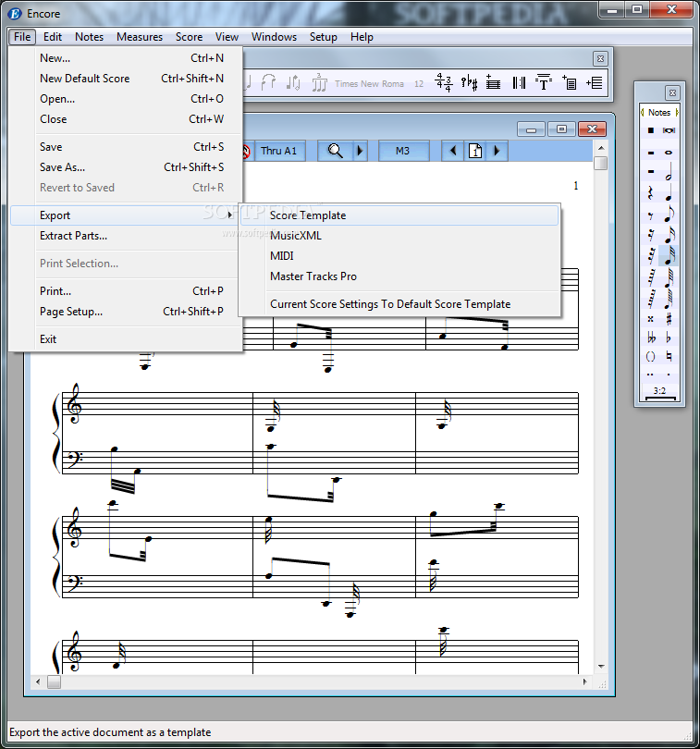Go to next page with right arrow
Image resolution: width=700 pixels, height=749 pixels.
pyautogui.click(x=497, y=151)
